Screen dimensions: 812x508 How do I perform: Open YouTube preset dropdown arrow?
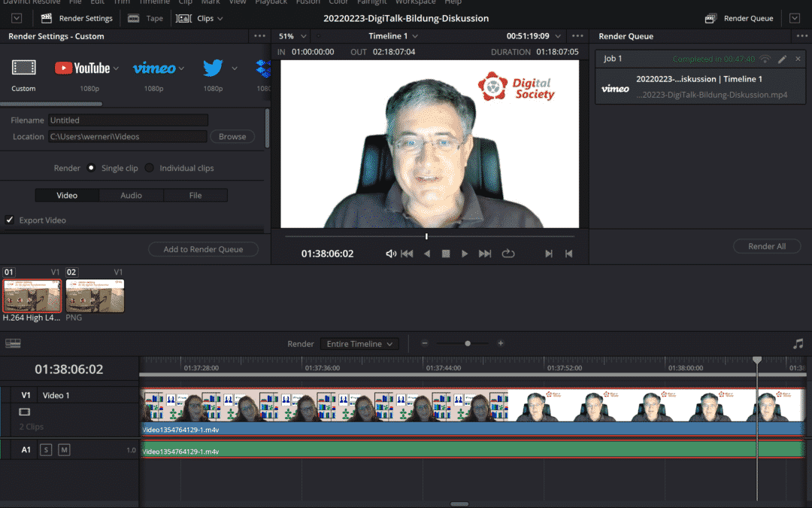point(116,68)
